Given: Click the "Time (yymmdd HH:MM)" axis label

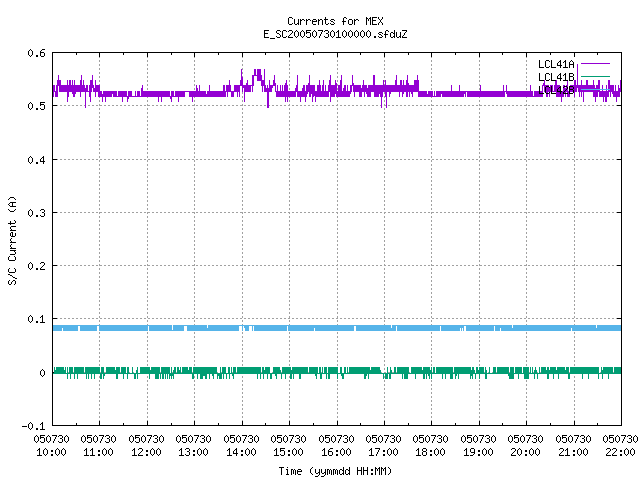Looking at the screenshot, I should point(335,471).
